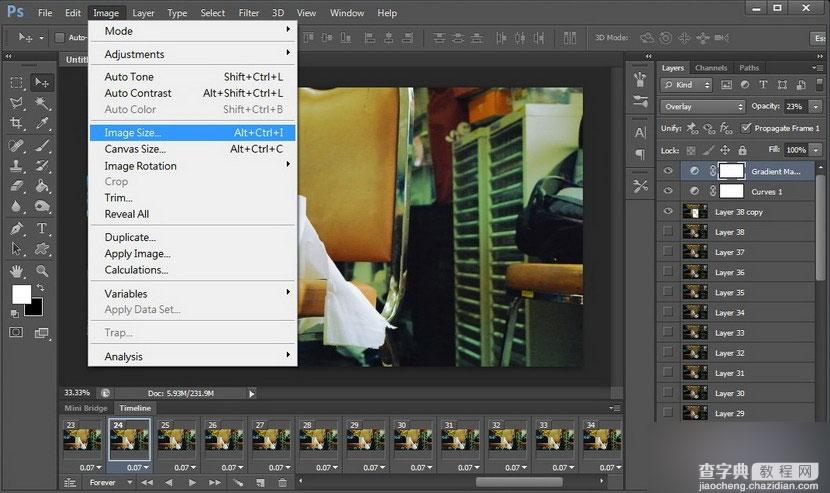Show Layer 35 visibility box
Image resolution: width=830 pixels, height=493 pixels.
[668, 292]
